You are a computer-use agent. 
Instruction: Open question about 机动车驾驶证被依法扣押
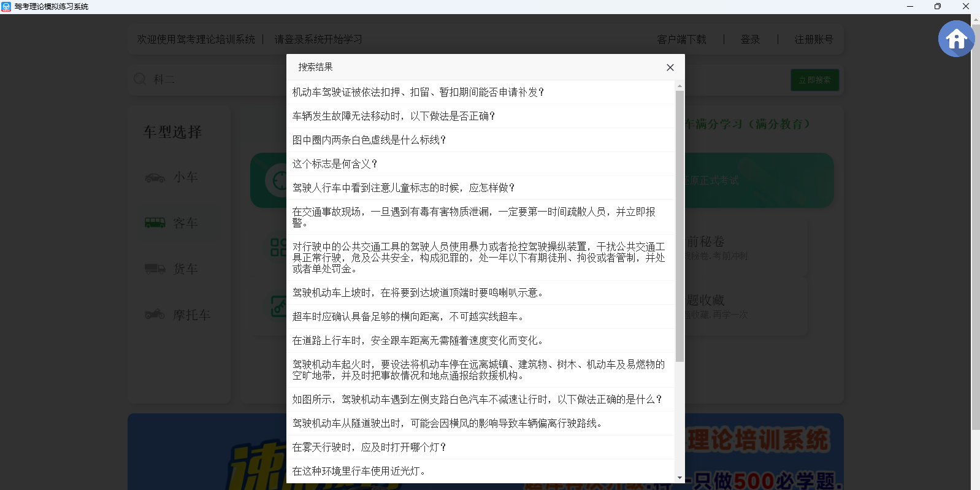click(x=418, y=92)
